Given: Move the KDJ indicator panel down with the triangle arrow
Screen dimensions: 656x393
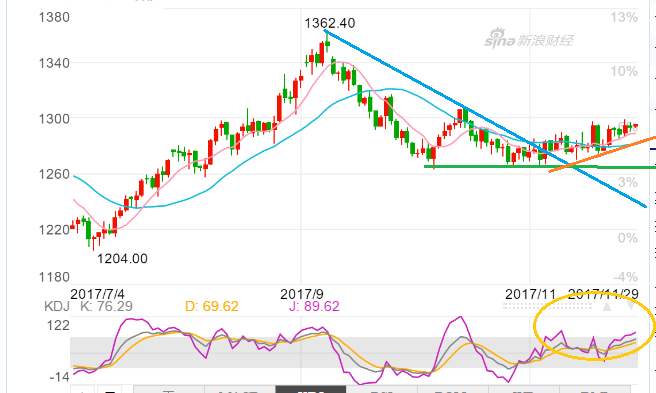Looking at the screenshot, I should (x=631, y=307).
